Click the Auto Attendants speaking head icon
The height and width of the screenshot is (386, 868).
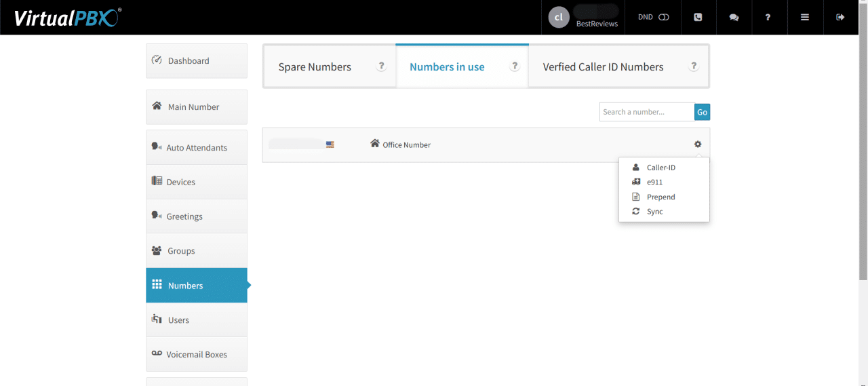[x=157, y=147]
